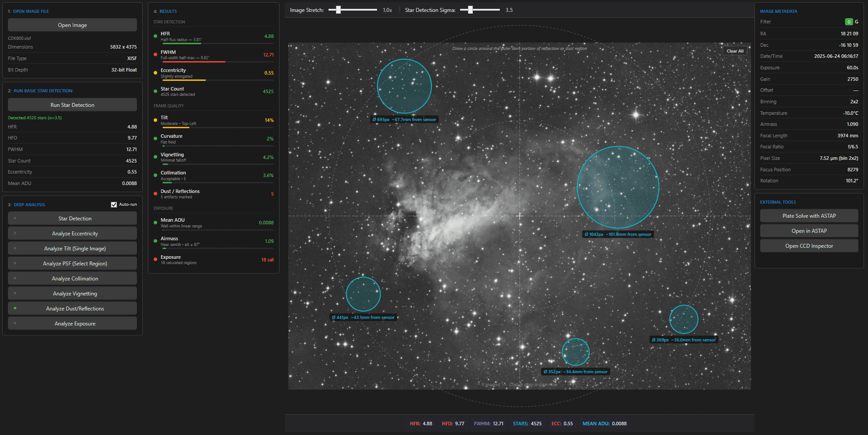
Task: Click the green G filter badge
Action: 849,22
